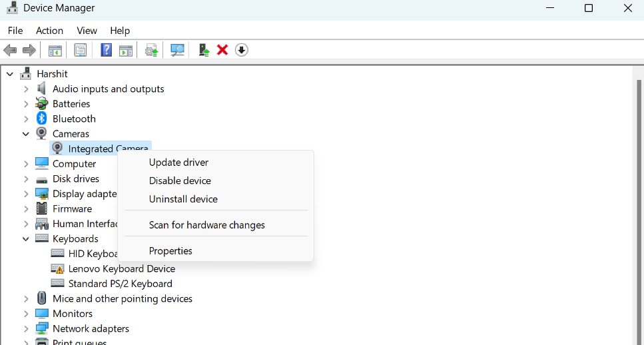
Task: Select Mice and other pointing devices
Action: pyautogui.click(x=122, y=299)
